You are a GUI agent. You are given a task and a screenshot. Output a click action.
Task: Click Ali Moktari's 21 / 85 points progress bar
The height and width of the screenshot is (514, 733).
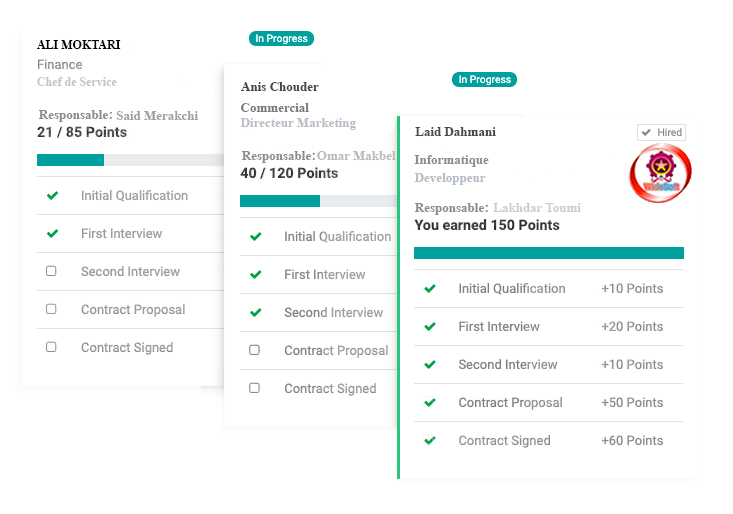[130, 160]
